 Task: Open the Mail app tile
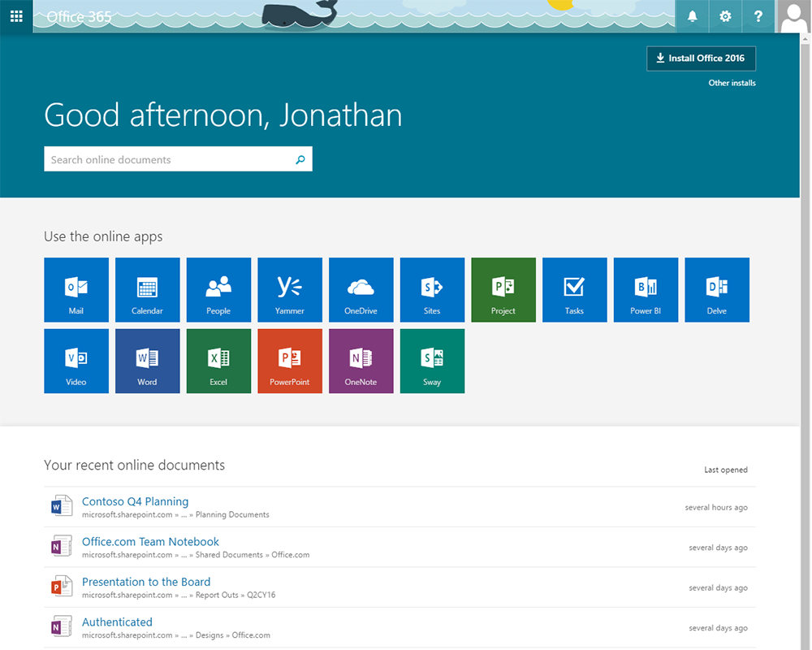76,289
